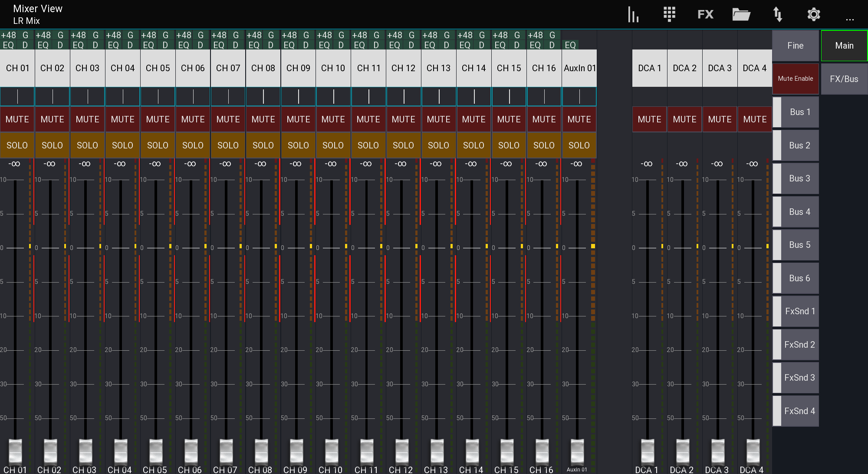The width and height of the screenshot is (868, 474).
Task: Solo channel CH 10
Action: pyautogui.click(x=333, y=145)
